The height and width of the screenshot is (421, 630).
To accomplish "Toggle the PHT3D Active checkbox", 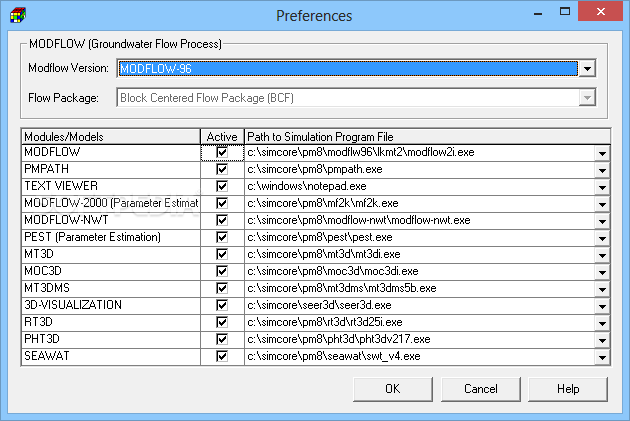I will pos(222,339).
